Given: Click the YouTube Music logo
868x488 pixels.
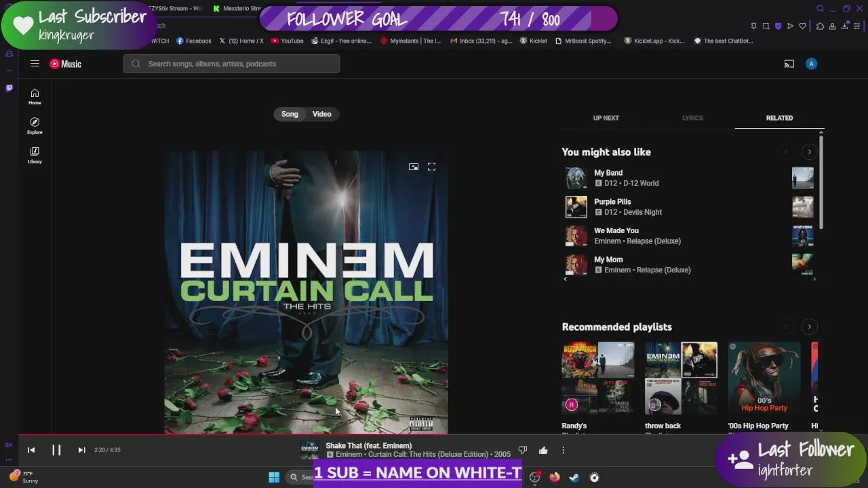Looking at the screenshot, I should coord(65,64).
